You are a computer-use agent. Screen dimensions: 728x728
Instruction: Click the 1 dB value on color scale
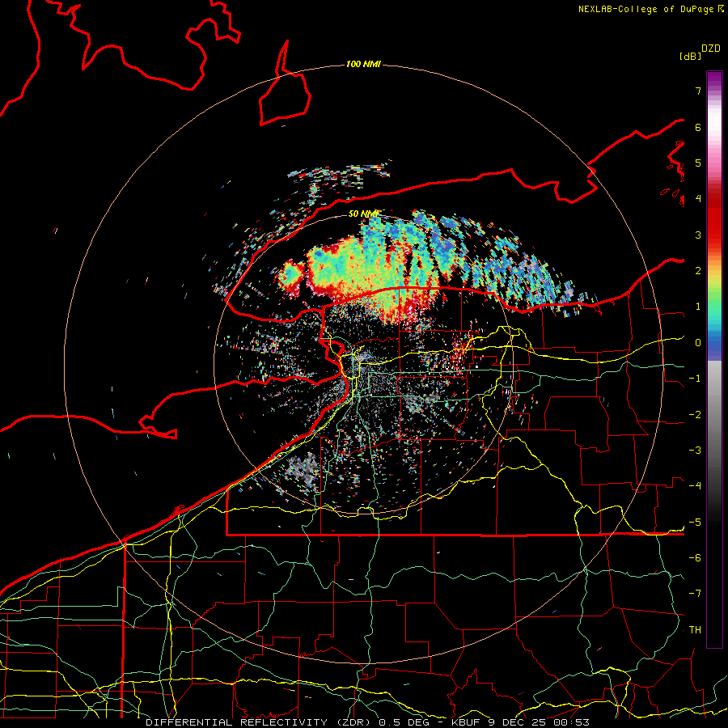click(698, 307)
